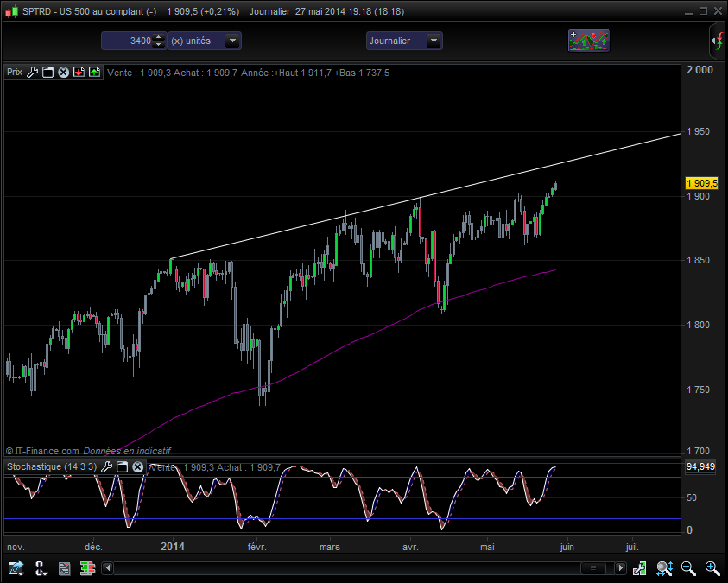Click the zoom out magnifier icon
728x583 pixels.
point(688,567)
